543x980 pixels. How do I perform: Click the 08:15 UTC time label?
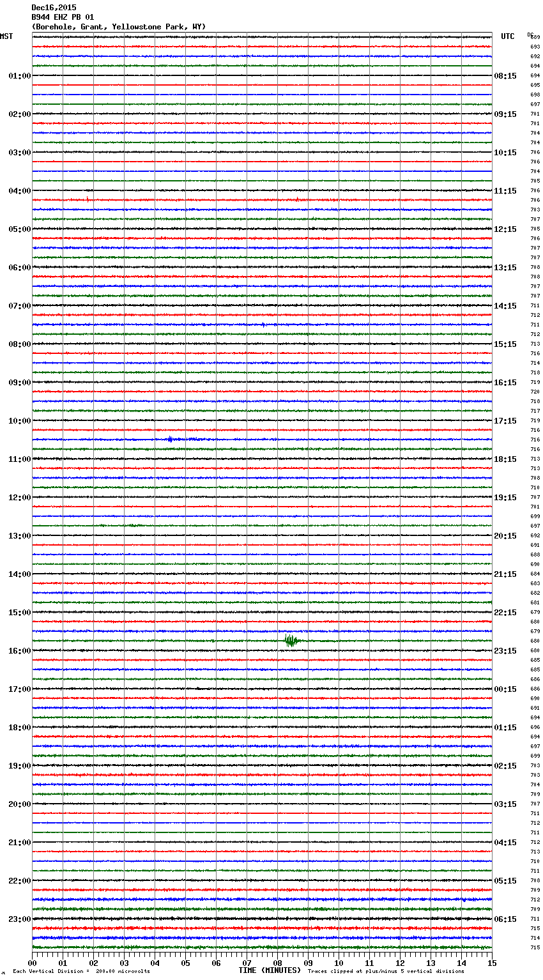[x=505, y=76]
